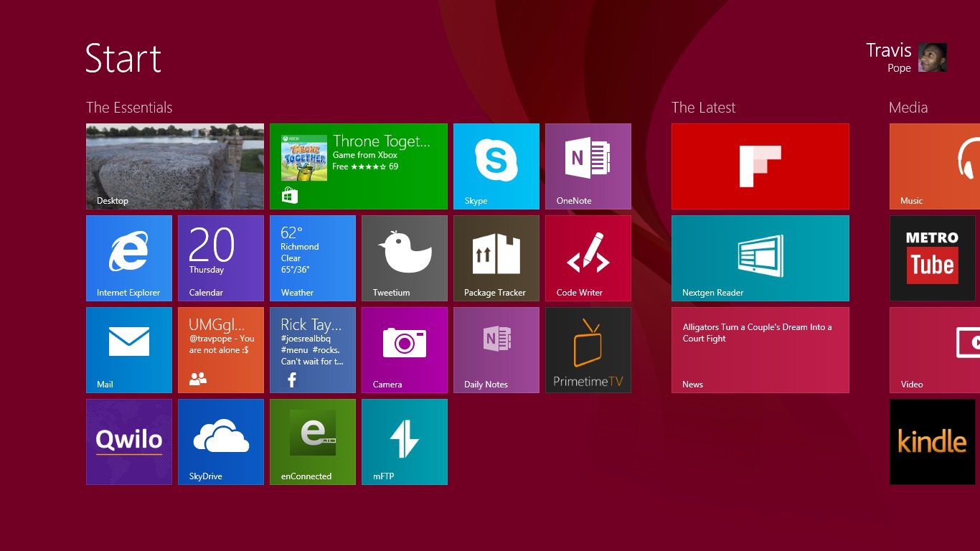
Task: Launch the Nextgen Reader tile
Action: 760,258
